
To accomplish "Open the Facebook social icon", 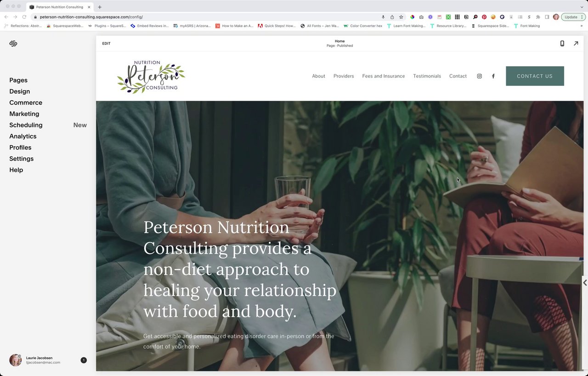I will (493, 76).
